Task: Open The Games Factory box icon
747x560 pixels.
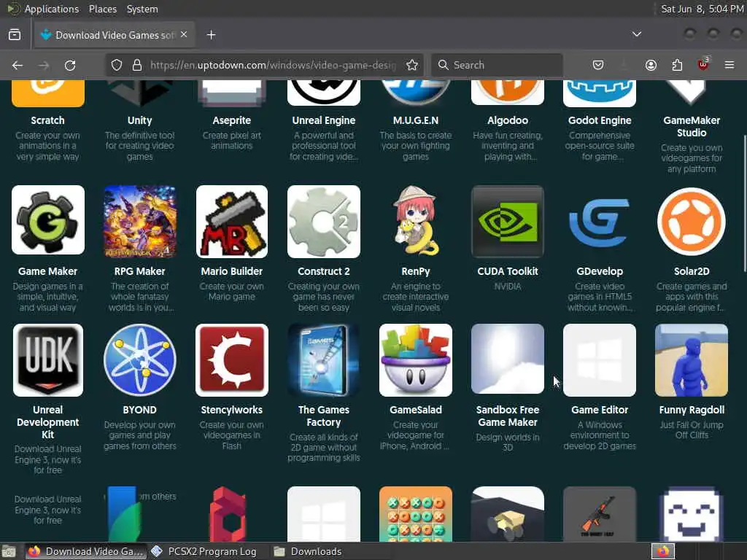Action: click(324, 360)
